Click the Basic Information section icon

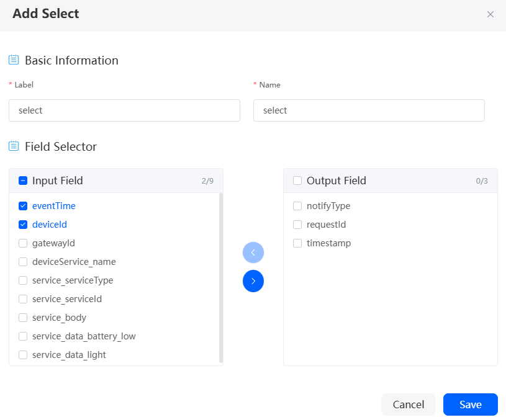[14, 60]
